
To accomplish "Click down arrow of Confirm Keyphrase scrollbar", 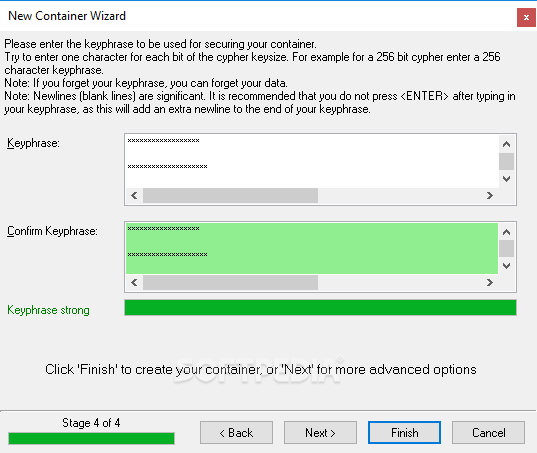I will click(x=507, y=265).
